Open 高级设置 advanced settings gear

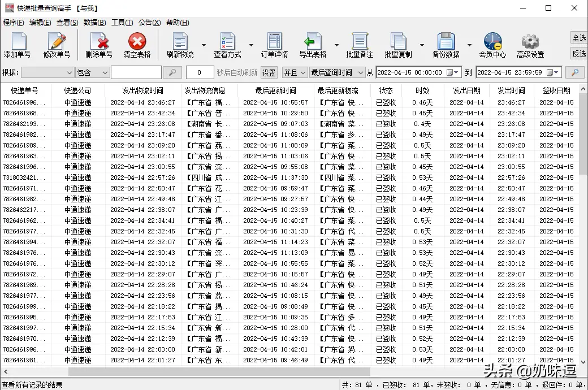tap(530, 45)
